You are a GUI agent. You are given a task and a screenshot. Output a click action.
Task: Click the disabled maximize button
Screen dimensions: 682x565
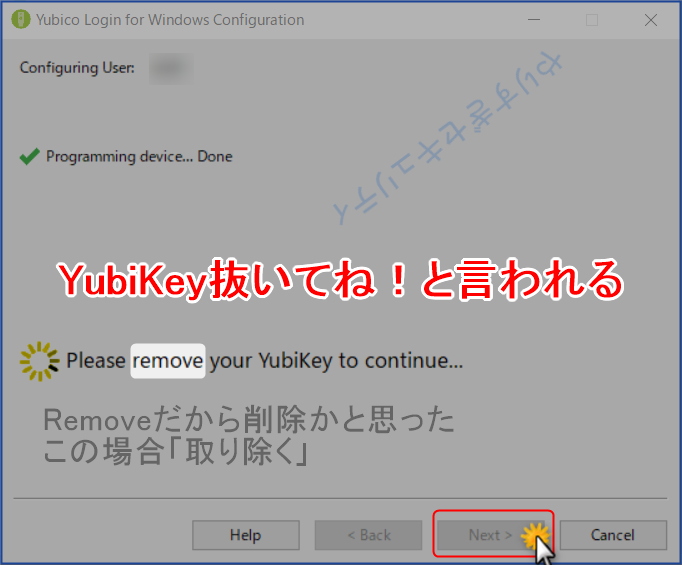tap(592, 20)
